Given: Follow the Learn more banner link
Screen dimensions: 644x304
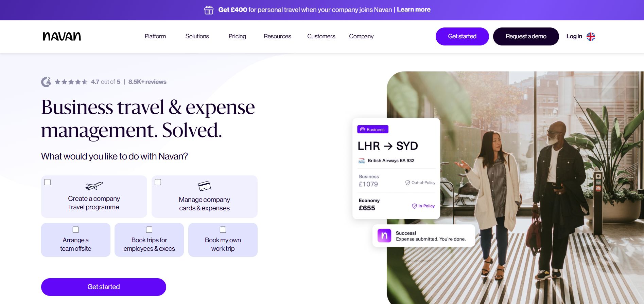Looking at the screenshot, I should click(414, 9).
